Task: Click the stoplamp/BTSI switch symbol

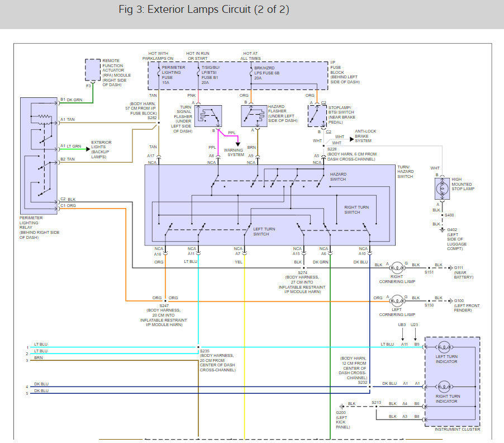Action: coord(317,116)
